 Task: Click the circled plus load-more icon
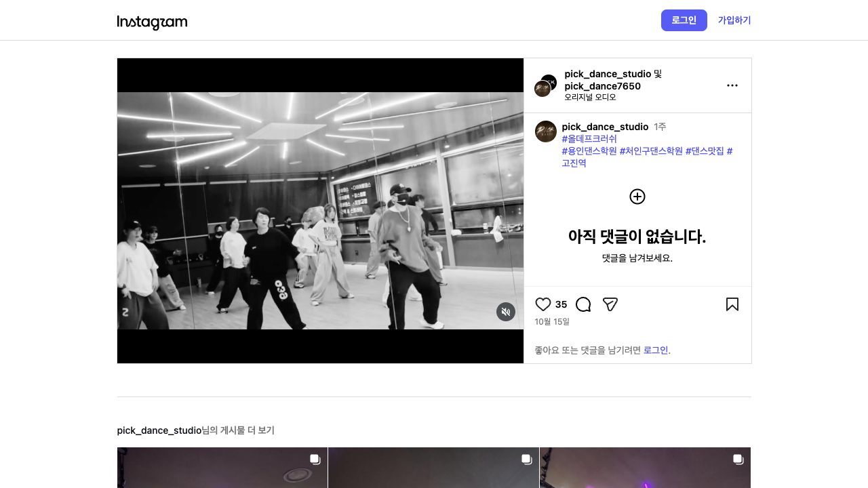click(x=637, y=197)
